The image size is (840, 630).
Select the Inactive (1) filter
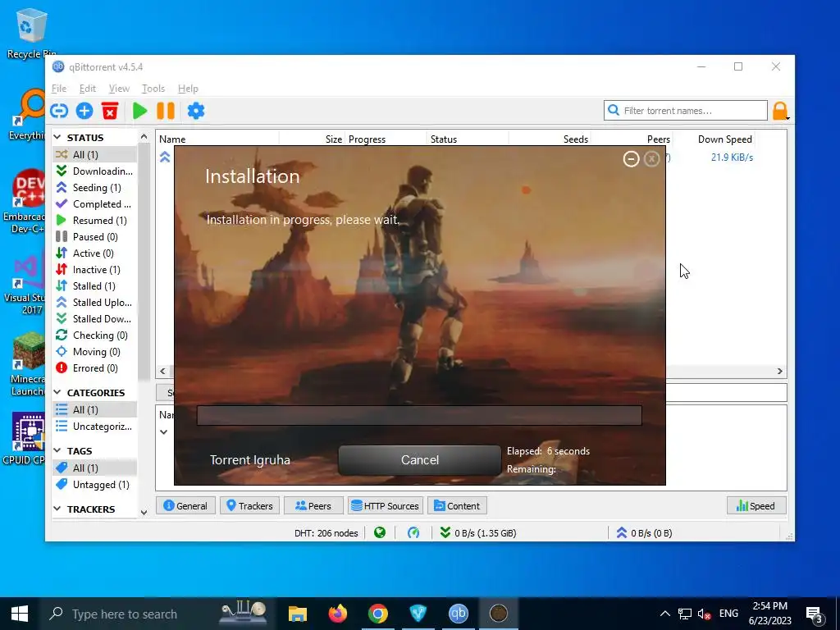click(x=95, y=269)
